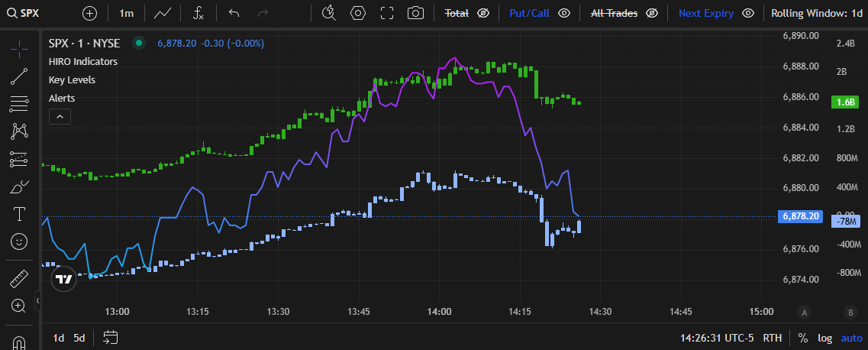
Task: Toggle Put/Call visibility eye icon
Action: click(x=564, y=13)
